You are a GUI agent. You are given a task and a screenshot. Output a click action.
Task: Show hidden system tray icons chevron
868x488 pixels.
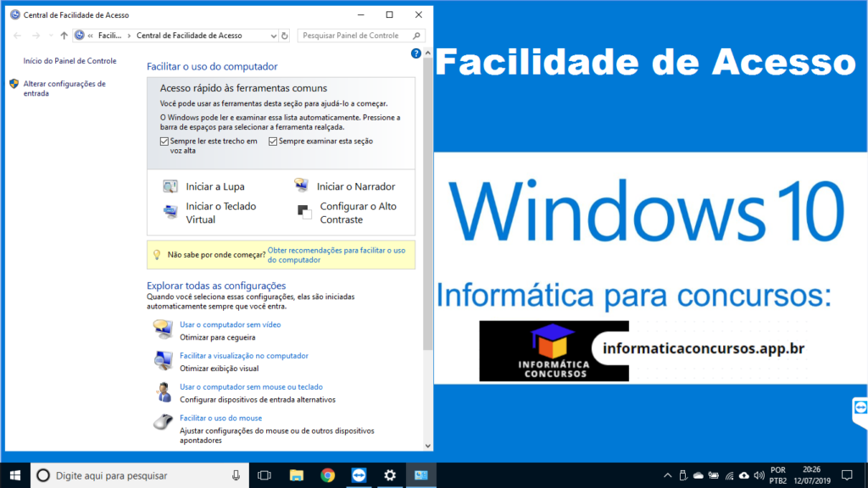668,475
